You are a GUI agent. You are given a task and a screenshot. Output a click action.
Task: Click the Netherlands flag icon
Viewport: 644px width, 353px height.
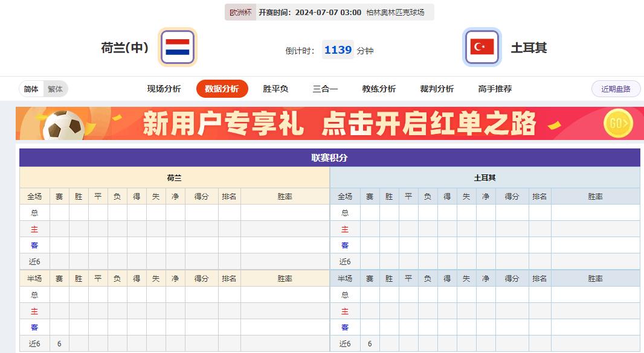click(x=177, y=46)
